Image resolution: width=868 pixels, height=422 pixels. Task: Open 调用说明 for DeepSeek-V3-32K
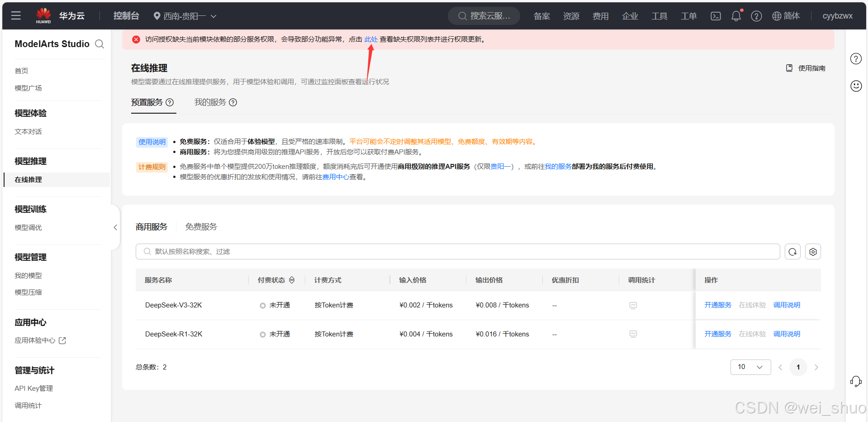(x=787, y=305)
